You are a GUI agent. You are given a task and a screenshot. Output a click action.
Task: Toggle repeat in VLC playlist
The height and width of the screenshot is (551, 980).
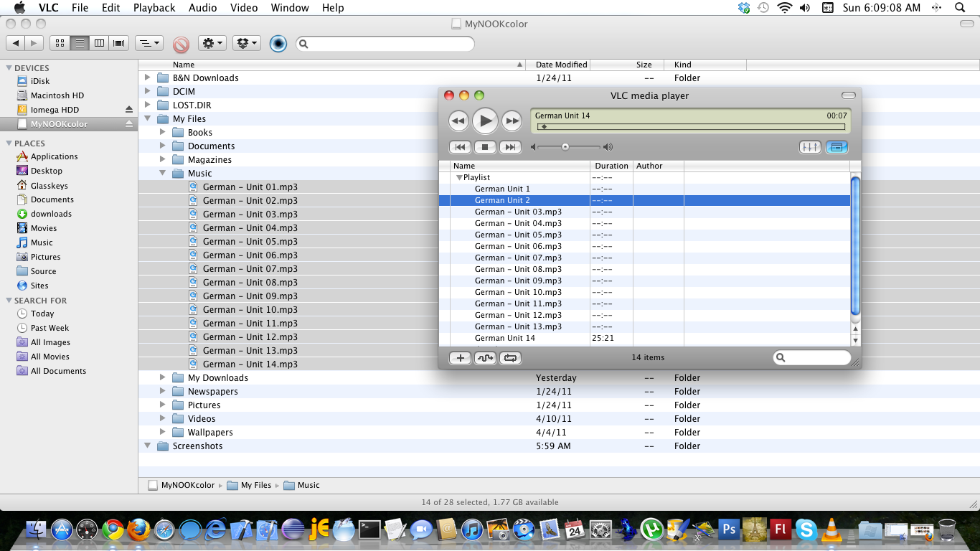[x=510, y=358]
